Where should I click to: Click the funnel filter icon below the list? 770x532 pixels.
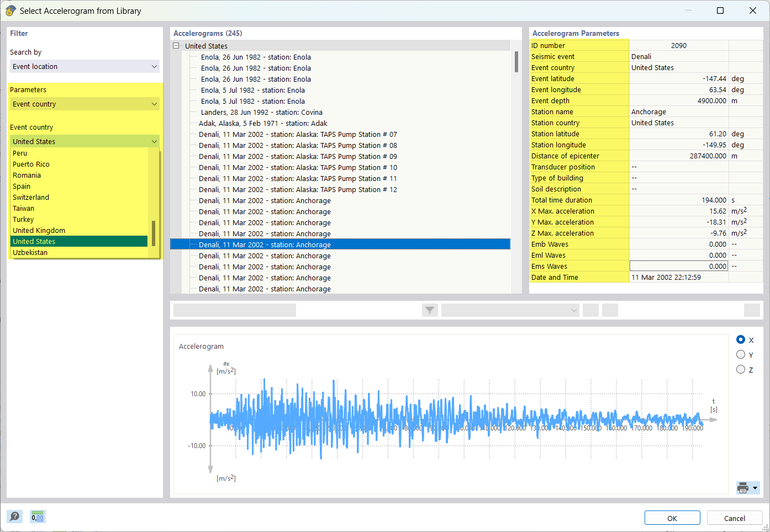click(x=429, y=310)
